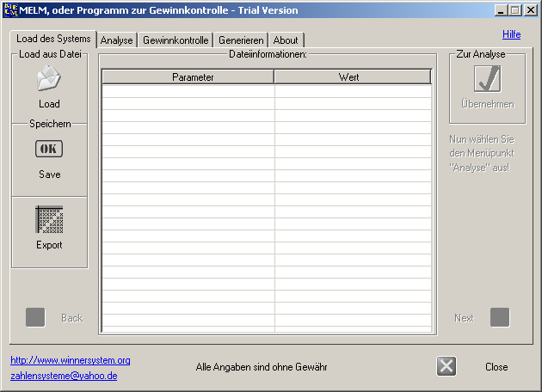Click the MELM application icon in the title bar
The image size is (542, 392).
point(10,10)
